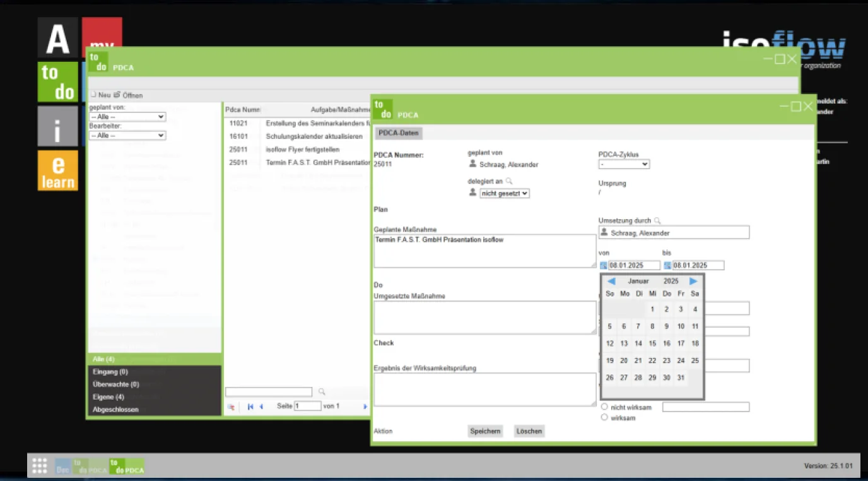Click PDCA number cell '16101'
This screenshot has width=868, height=481.
tap(238, 136)
